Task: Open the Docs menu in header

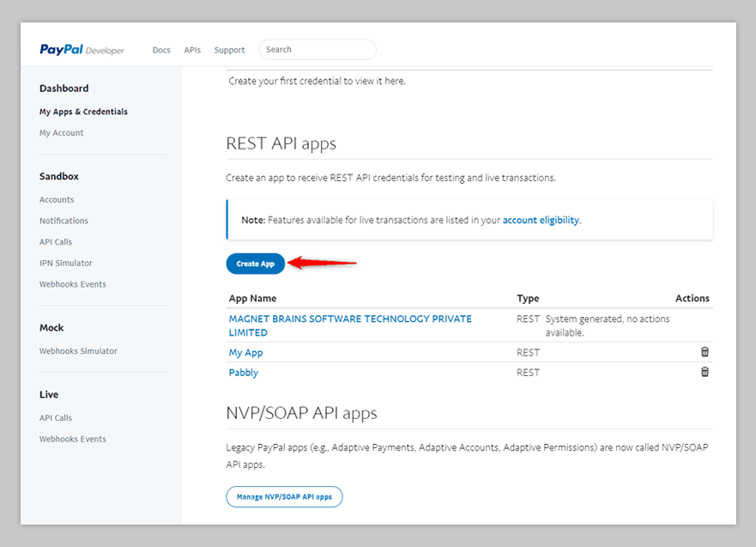Action: pyautogui.click(x=161, y=50)
